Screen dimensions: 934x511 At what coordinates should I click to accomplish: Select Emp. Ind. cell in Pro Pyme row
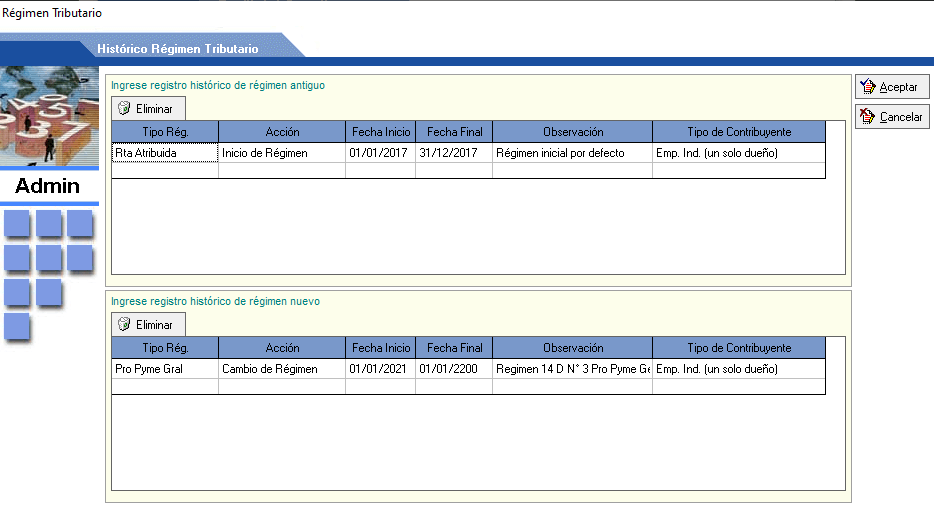tap(739, 369)
